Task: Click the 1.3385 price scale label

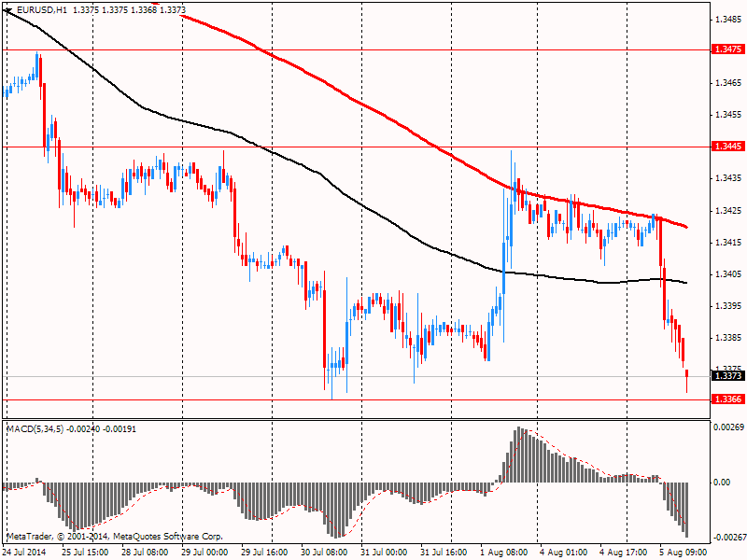Action: (x=729, y=338)
